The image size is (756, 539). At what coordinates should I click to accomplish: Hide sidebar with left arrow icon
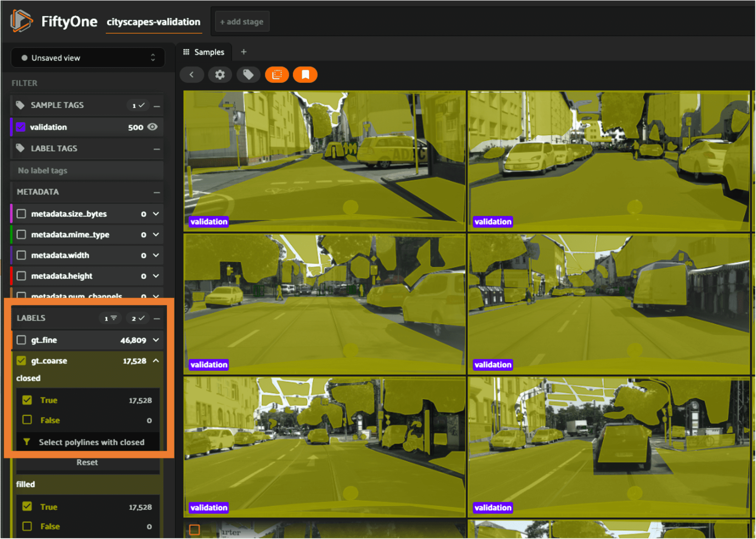(192, 74)
